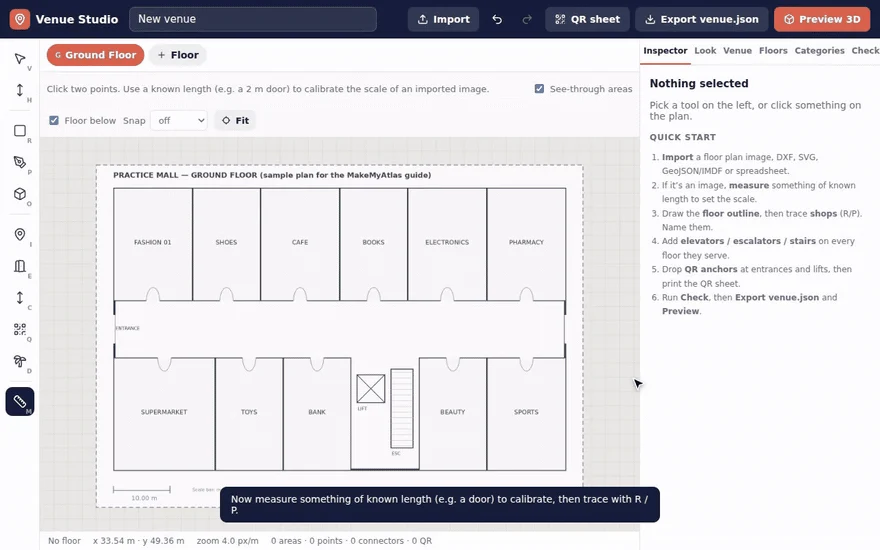Click the TOYS shop label
The image size is (880, 550).
coord(249,412)
